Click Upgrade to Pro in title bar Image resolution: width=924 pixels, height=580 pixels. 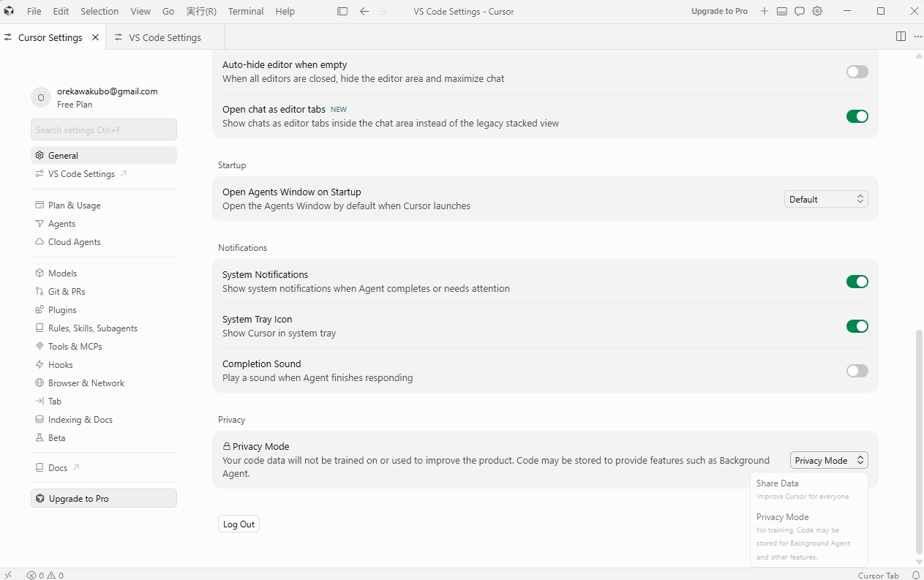click(x=719, y=11)
